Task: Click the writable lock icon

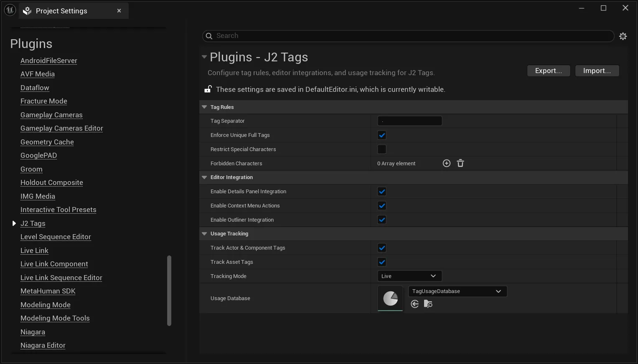Action: (208, 89)
